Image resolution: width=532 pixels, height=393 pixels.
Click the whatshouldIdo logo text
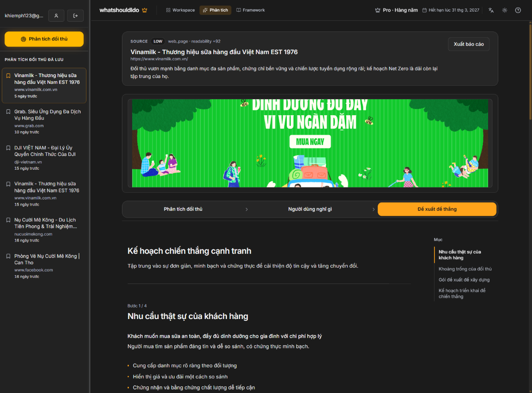pos(120,10)
